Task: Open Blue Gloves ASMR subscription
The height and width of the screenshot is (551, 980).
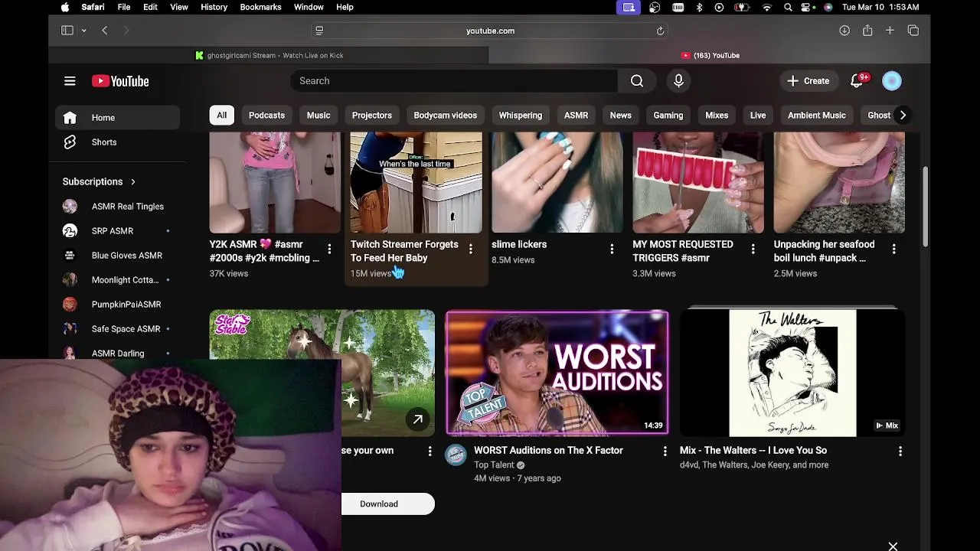Action: point(117,256)
